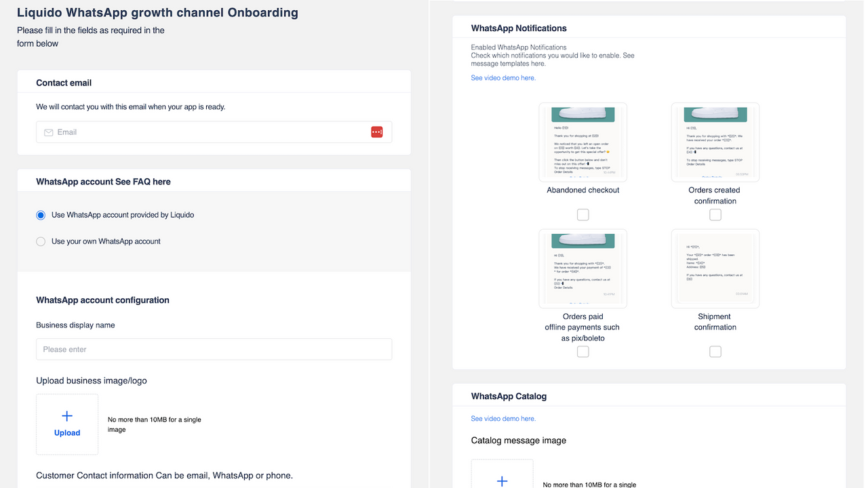This screenshot has height=488, width=868.
Task: Click the WhatsApp Notifications section heading
Action: click(519, 28)
